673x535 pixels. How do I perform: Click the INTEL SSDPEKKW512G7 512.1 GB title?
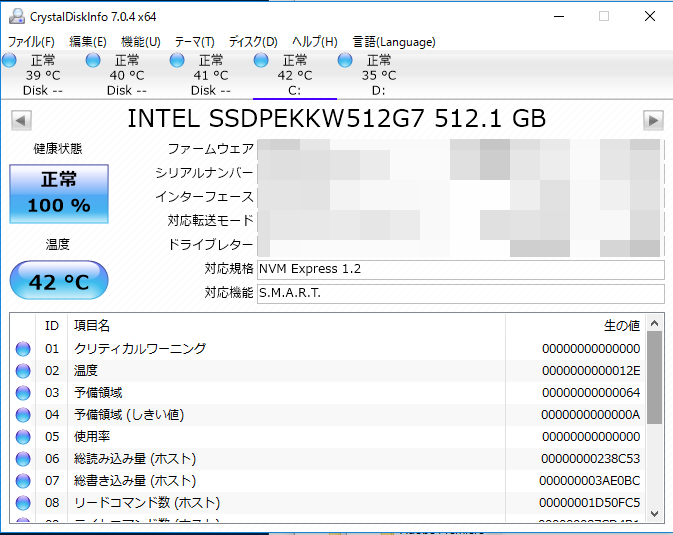click(x=337, y=119)
